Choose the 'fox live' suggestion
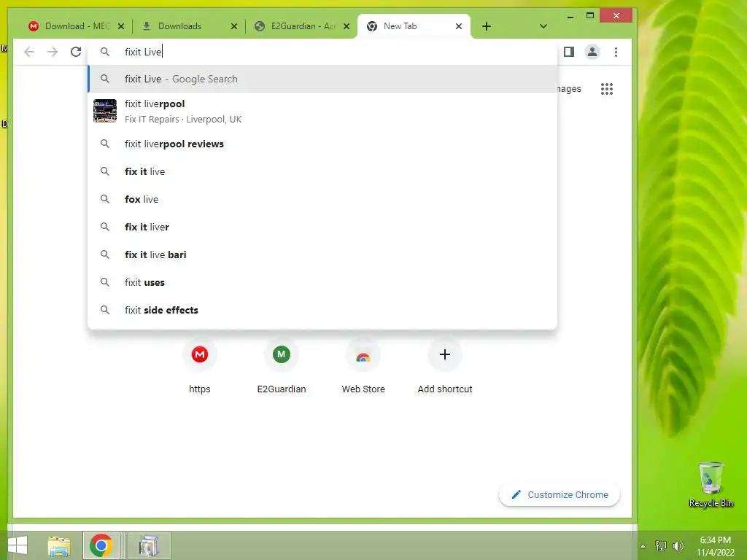 322,199
